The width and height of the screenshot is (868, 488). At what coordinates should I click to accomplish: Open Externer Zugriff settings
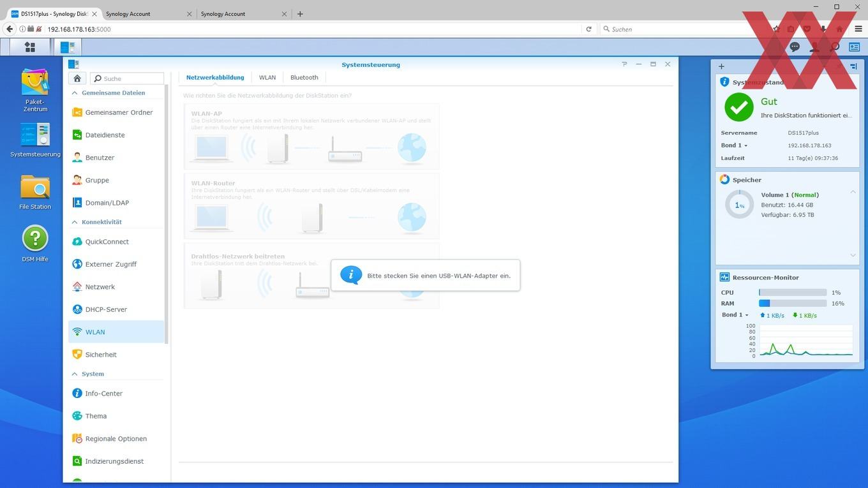tap(116, 264)
